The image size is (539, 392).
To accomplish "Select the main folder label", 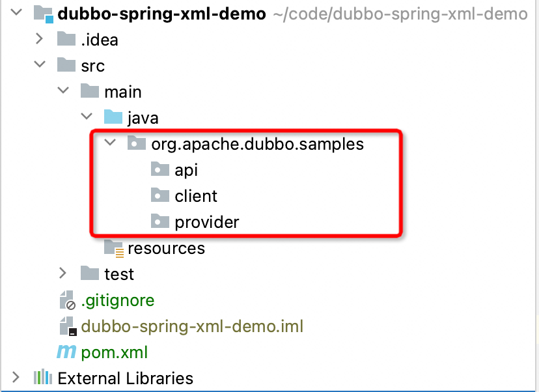I will click(123, 92).
